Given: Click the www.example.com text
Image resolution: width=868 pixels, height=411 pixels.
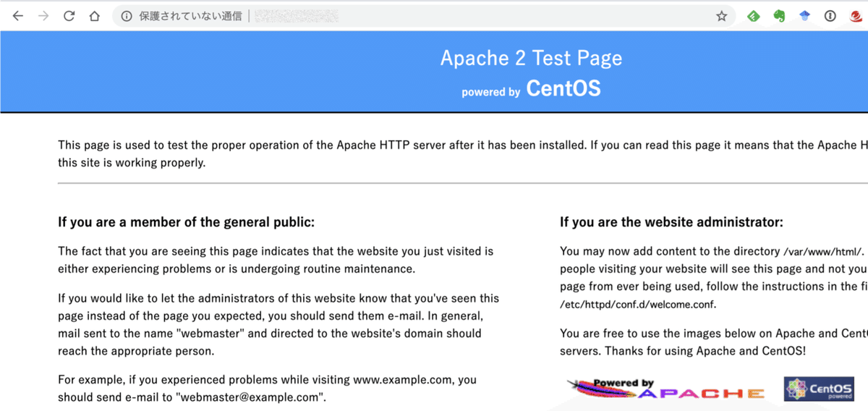Looking at the screenshot, I should point(404,380).
